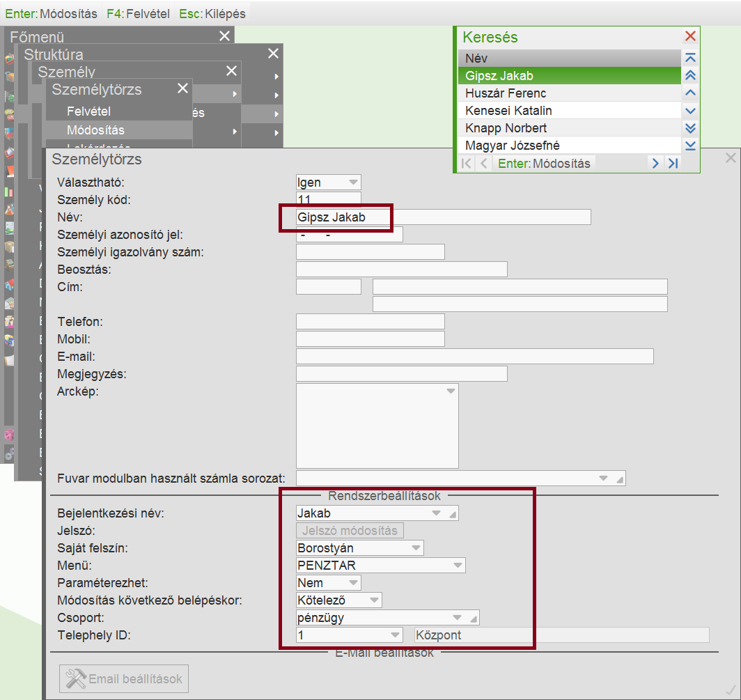Click the Név input field

[443, 217]
